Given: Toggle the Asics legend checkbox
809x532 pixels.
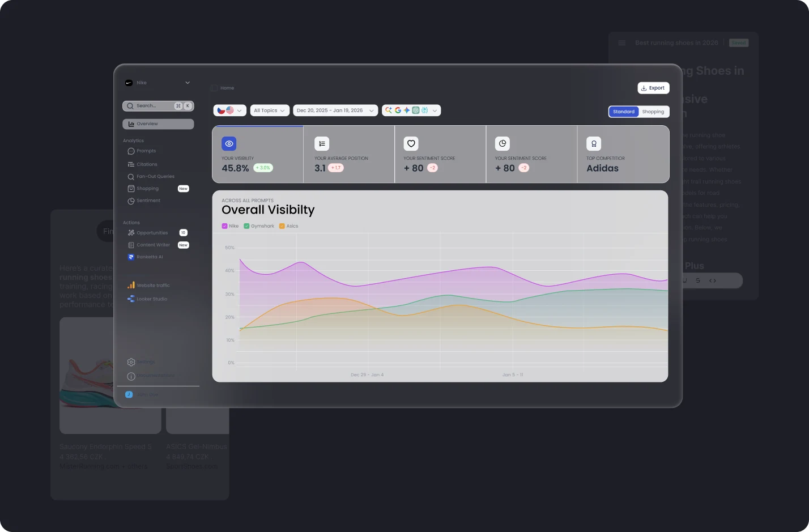Looking at the screenshot, I should tap(282, 226).
